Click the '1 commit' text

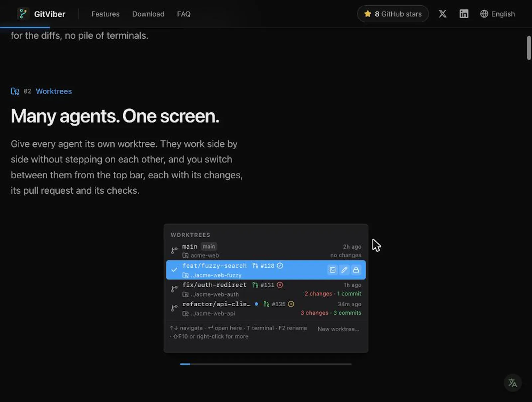pos(349,293)
